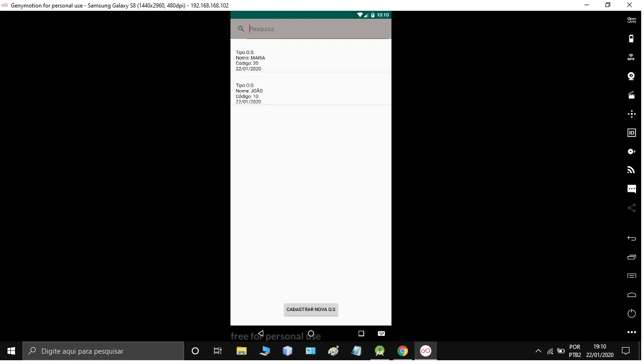Select the JOÃO list entry
Image resolution: width=644 pixels, height=364 pixels.
[311, 93]
